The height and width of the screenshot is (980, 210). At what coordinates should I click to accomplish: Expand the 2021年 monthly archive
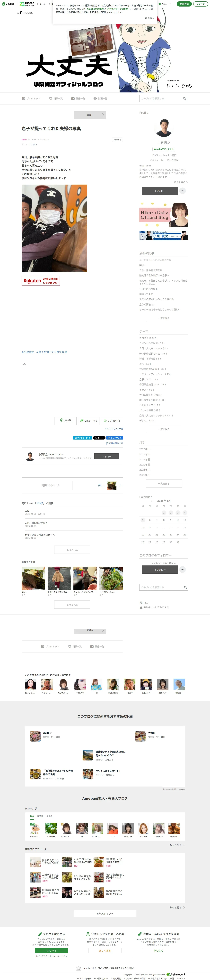(x=145, y=470)
